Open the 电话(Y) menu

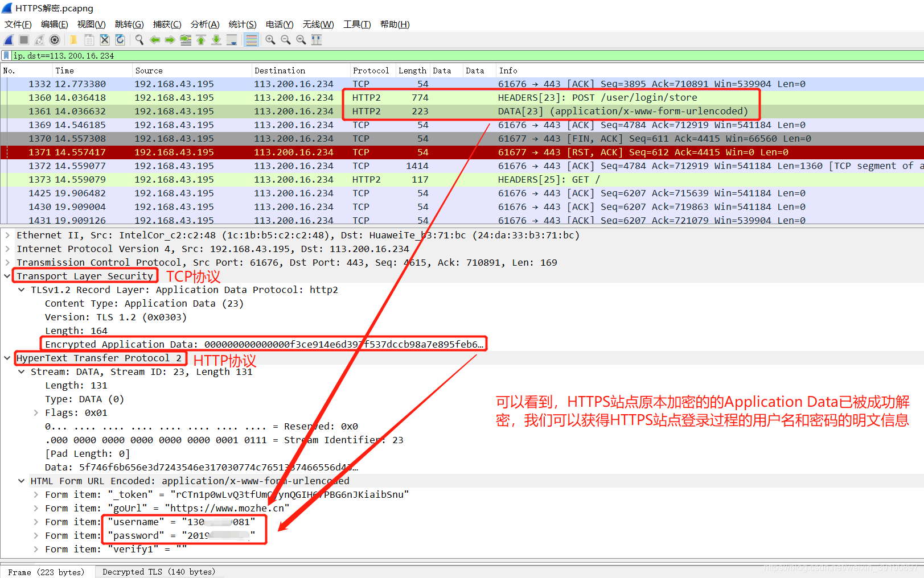pos(280,24)
